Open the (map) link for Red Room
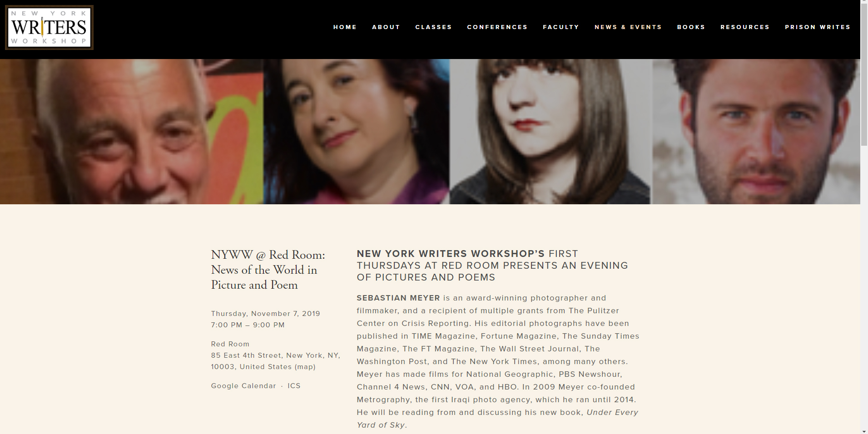Viewport: 868px width, 434px height. pos(305,367)
